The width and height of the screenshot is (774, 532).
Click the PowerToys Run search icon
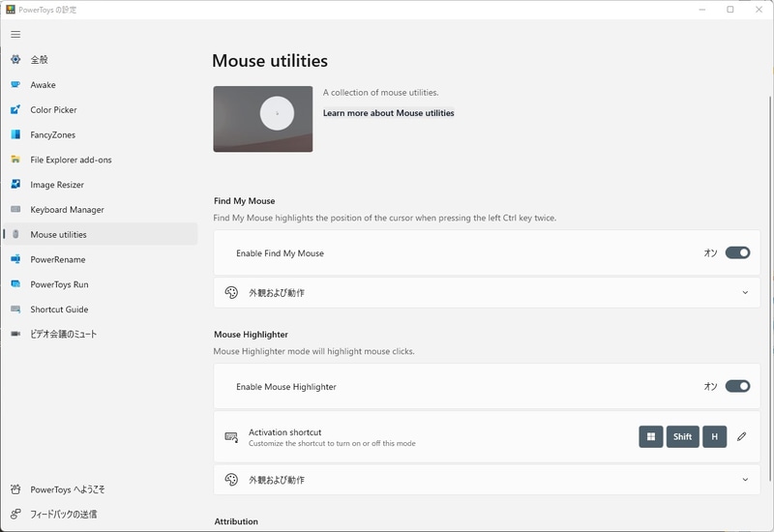[15, 283]
